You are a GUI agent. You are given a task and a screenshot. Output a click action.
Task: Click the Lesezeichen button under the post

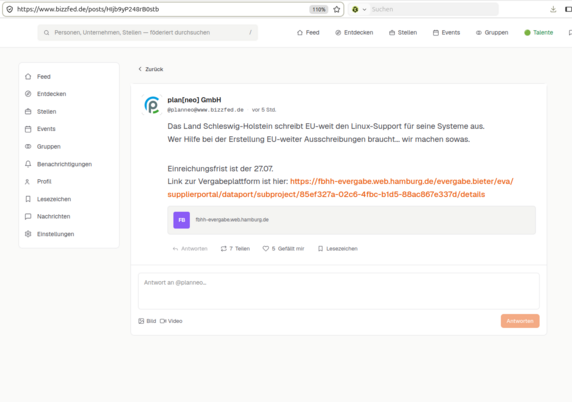[338, 248]
